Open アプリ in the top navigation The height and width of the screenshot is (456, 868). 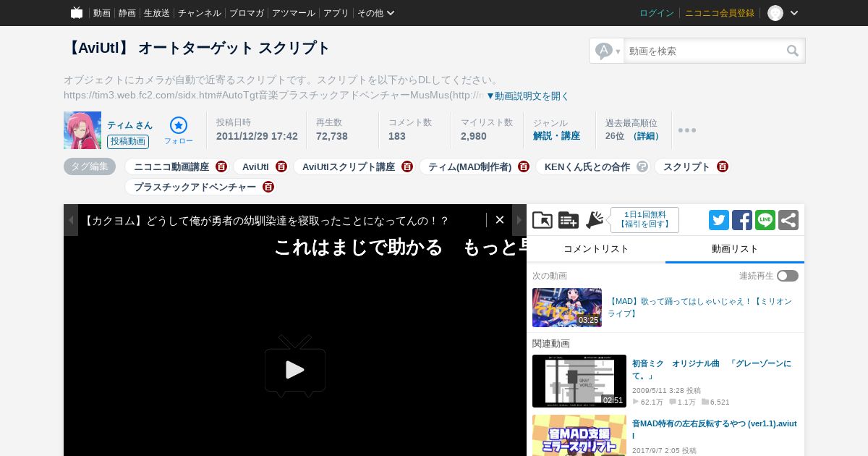[x=336, y=13]
